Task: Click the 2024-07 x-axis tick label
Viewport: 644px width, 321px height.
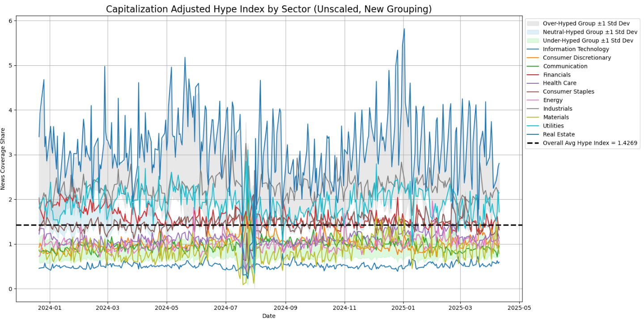Action: coord(225,308)
